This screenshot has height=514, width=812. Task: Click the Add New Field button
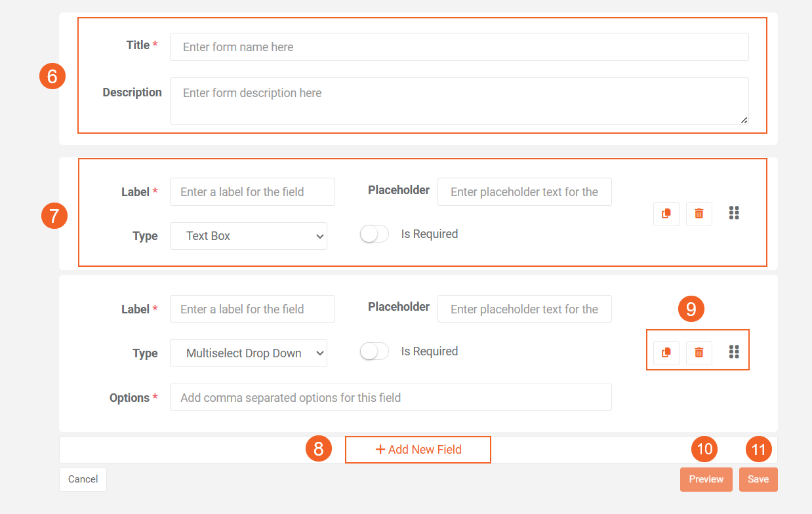coord(418,450)
